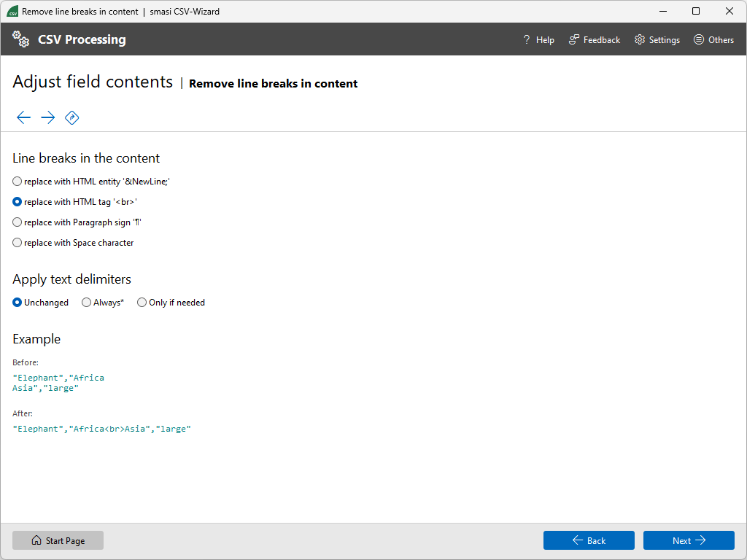Click the forward navigation arrow icon
This screenshot has height=560, width=747.
tap(47, 117)
